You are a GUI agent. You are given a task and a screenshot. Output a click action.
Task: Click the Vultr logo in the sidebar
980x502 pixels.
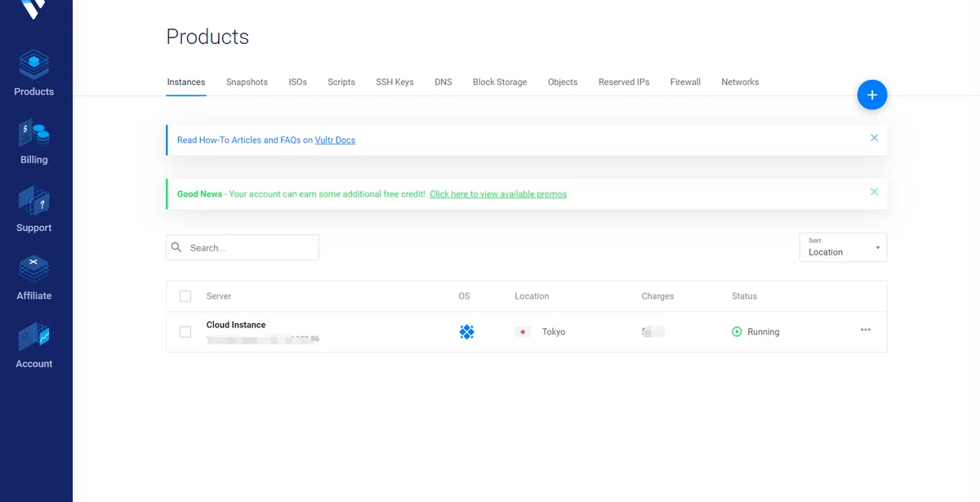pos(34,8)
